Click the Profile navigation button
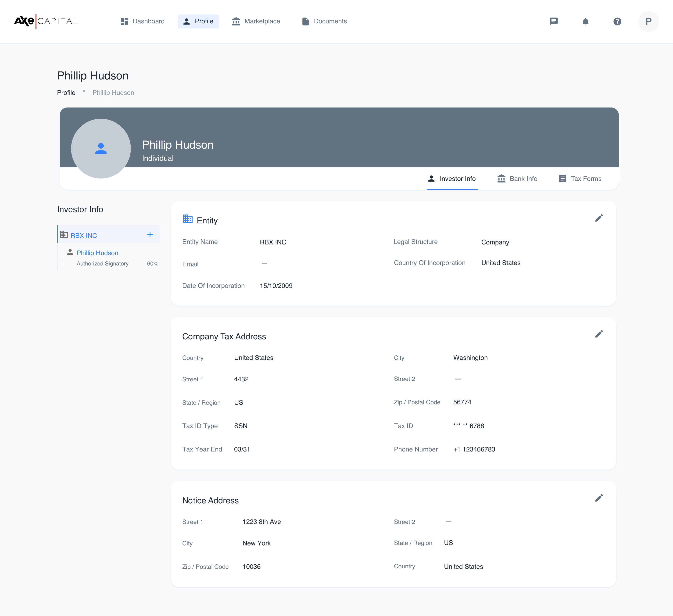The height and width of the screenshot is (616, 673). [198, 21]
